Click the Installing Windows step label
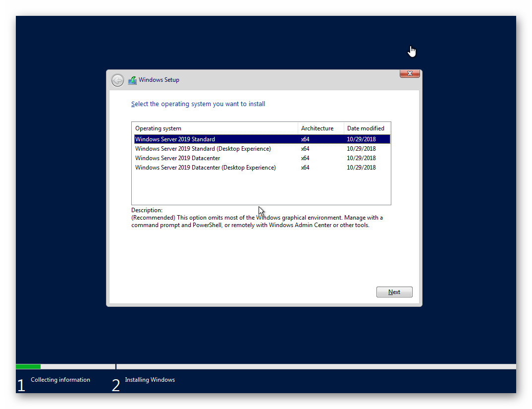The width and height of the screenshot is (532, 409). click(150, 379)
